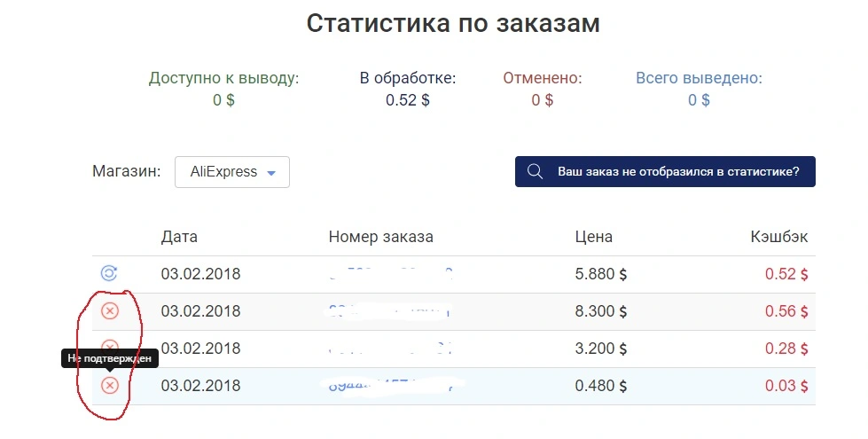Image resolution: width=868 pixels, height=439 pixels.
Task: Click the dropdown arrow next to AliExpress
Action: click(271, 173)
